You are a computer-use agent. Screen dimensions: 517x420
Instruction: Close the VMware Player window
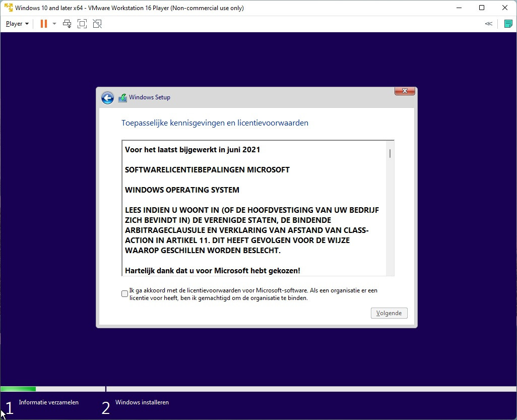(505, 8)
